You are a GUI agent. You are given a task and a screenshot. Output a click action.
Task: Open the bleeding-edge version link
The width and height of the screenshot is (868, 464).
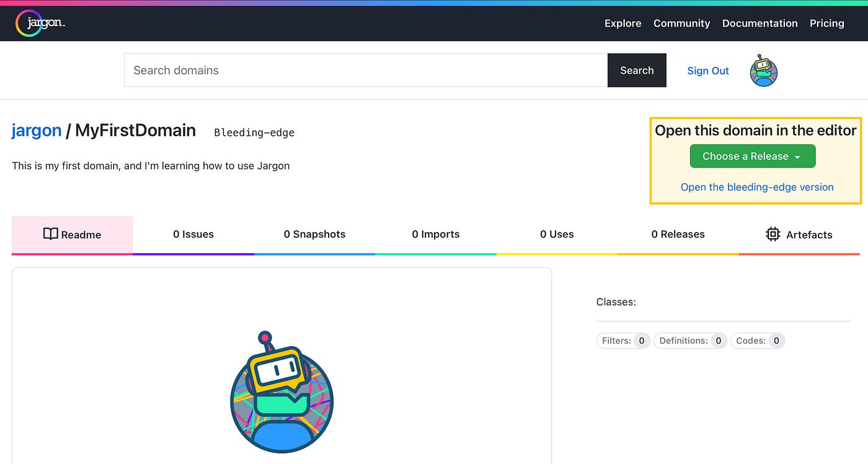click(x=756, y=187)
